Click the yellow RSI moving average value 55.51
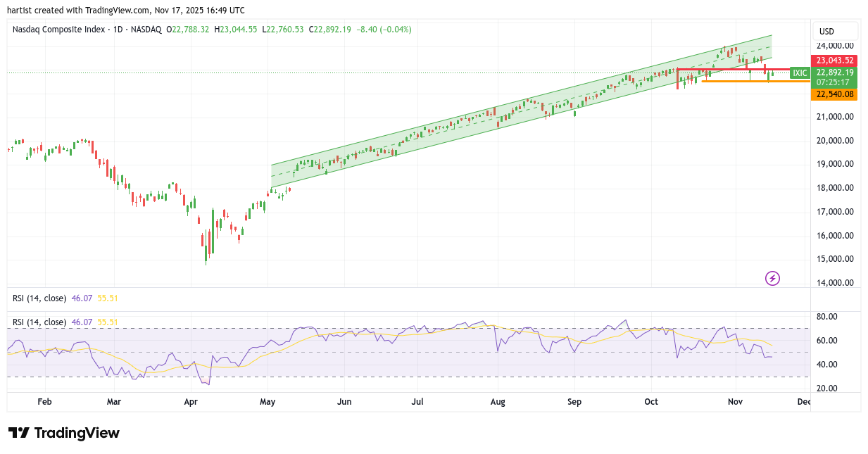Screen dimensions: 868x454 108,322
